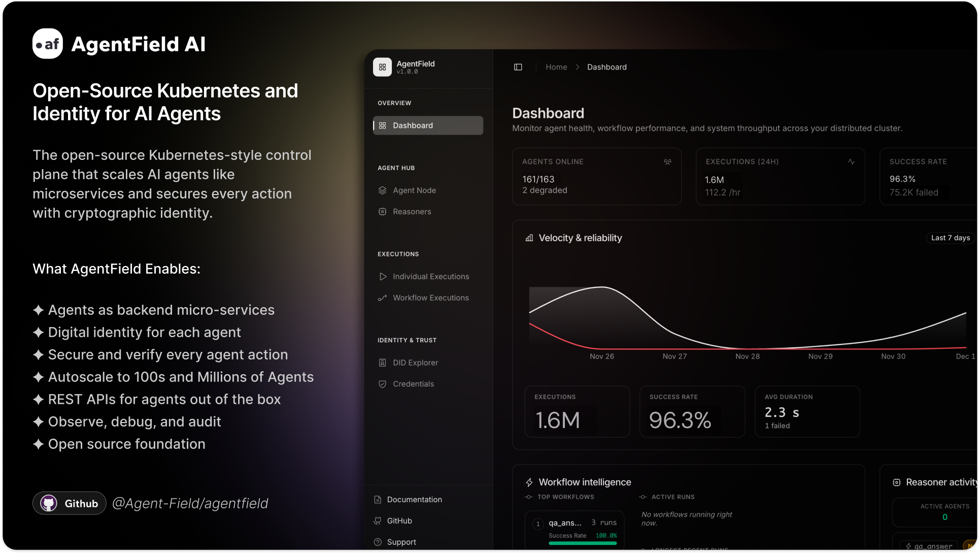This screenshot has height=554, width=980.
Task: Open the Last 7 days range selector
Action: [950, 238]
